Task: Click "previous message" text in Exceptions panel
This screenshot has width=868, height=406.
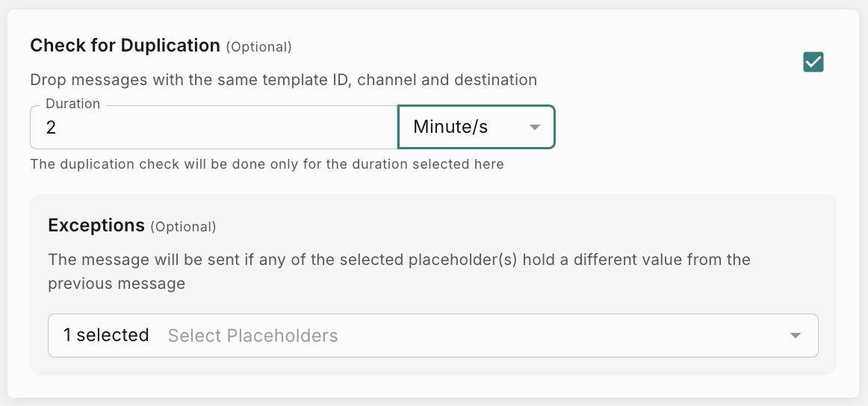Action: click(117, 284)
